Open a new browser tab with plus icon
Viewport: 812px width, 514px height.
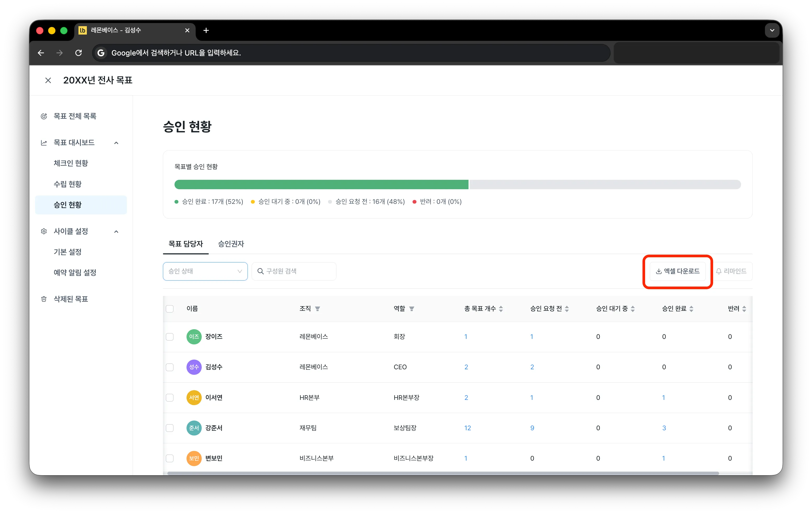coord(206,30)
